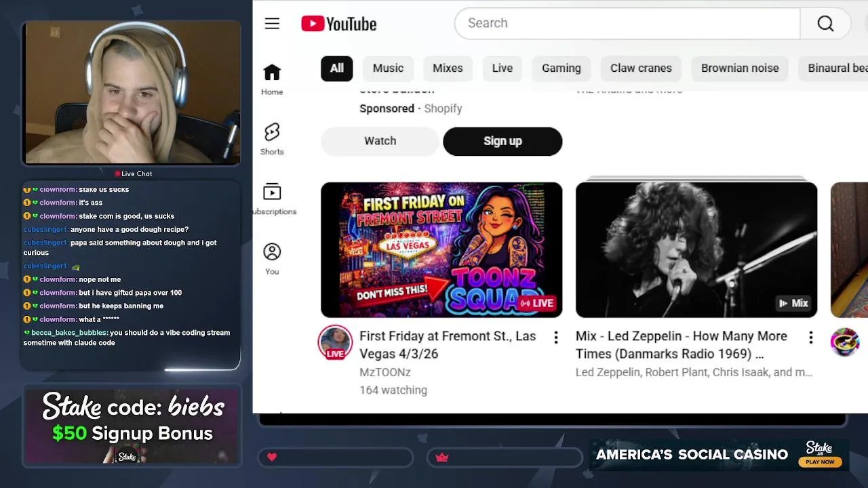Click chat message 'papa said something about dough'
This screenshot has width=868, height=488.
pyautogui.click(x=120, y=247)
